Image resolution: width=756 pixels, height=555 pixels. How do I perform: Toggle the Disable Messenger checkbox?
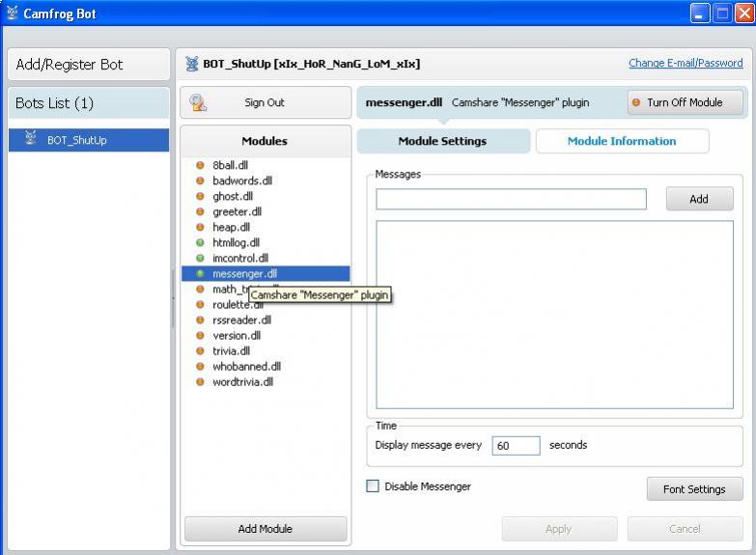click(373, 486)
